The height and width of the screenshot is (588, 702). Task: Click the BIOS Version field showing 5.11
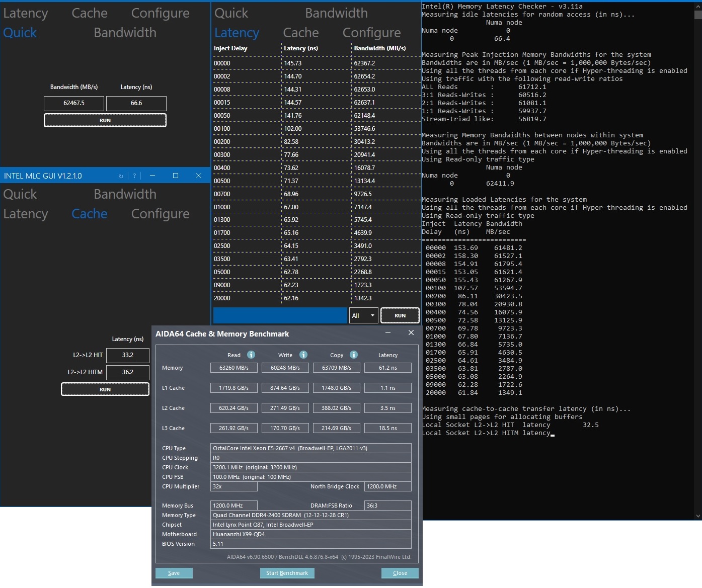[311, 544]
